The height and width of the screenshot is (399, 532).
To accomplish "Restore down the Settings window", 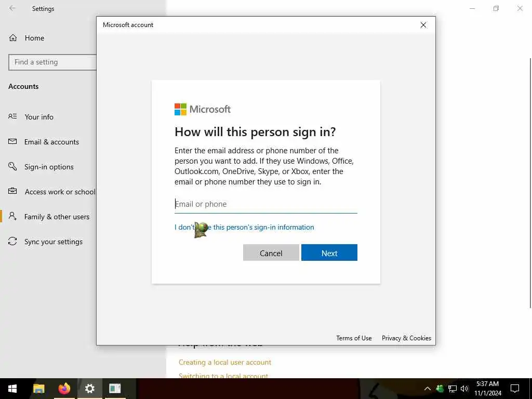I will (x=496, y=8).
